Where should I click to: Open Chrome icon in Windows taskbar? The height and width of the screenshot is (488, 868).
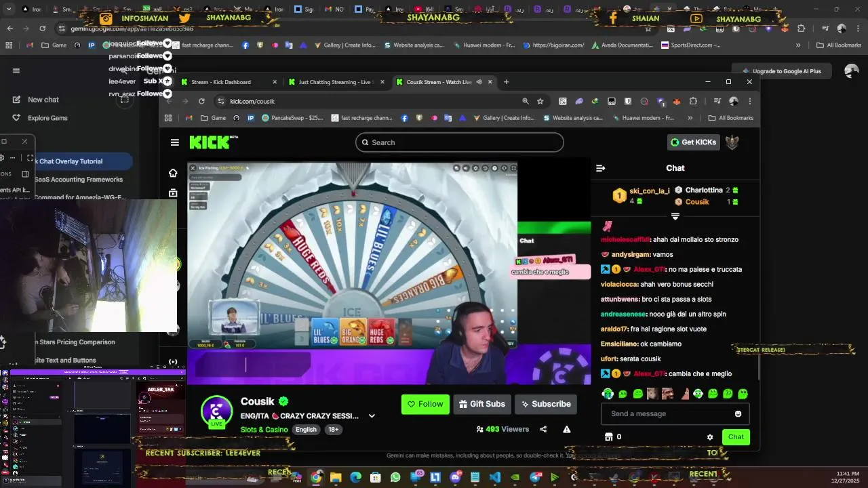316,477
